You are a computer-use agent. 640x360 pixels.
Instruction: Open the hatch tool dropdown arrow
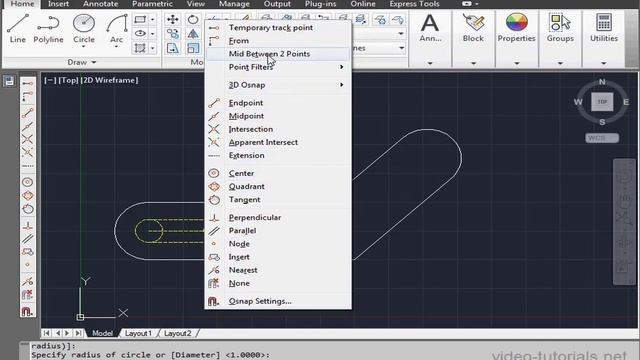tap(153, 48)
